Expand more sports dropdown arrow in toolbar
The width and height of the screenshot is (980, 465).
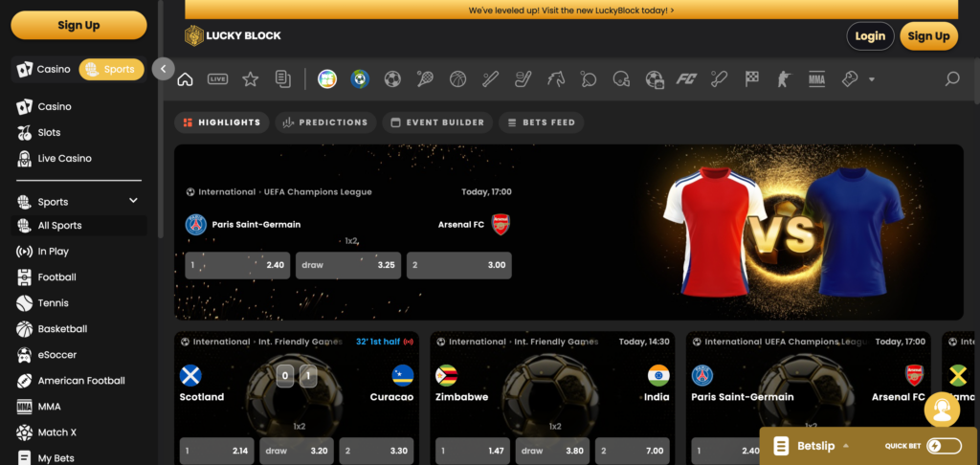tap(871, 79)
